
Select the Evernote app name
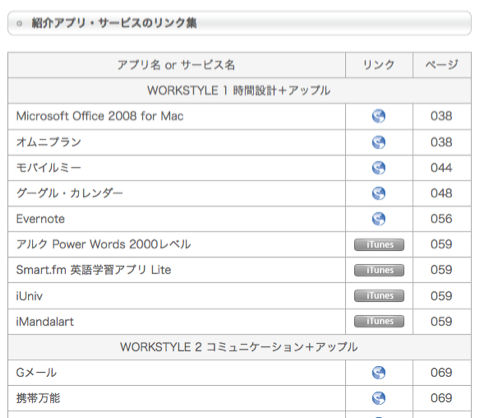[x=40, y=219]
